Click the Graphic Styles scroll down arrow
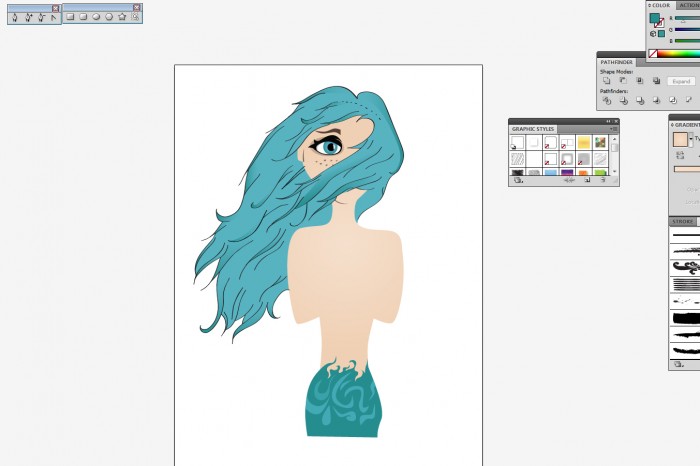 pyautogui.click(x=615, y=171)
